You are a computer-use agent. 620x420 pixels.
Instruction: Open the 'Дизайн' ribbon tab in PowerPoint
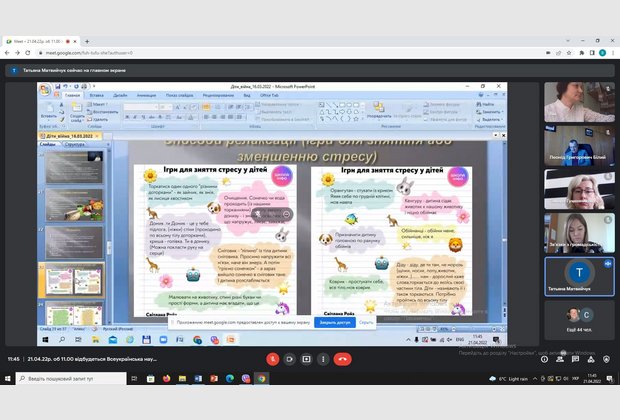click(121, 96)
